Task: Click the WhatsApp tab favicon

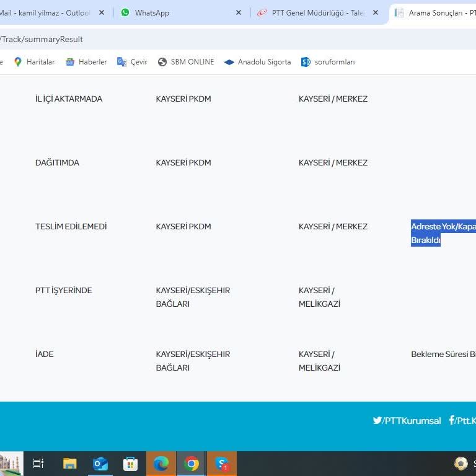Action: 125,12
